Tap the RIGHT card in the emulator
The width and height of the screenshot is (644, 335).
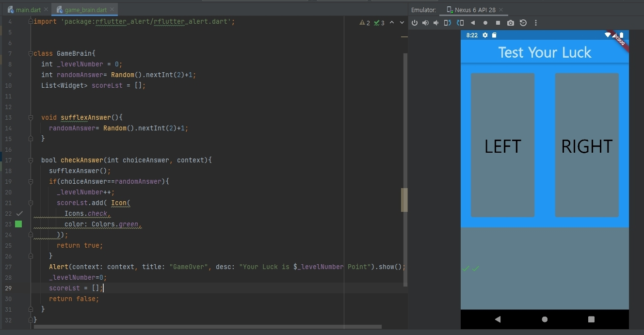(587, 145)
